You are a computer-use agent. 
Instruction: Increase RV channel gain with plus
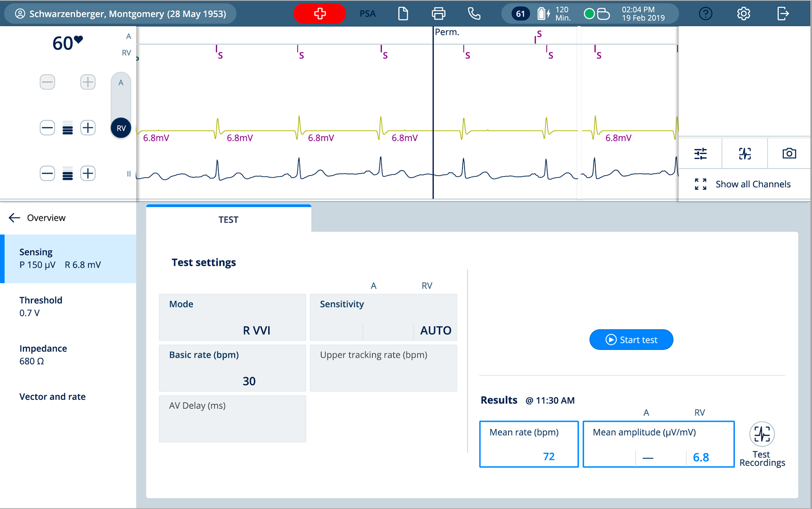[x=88, y=127]
